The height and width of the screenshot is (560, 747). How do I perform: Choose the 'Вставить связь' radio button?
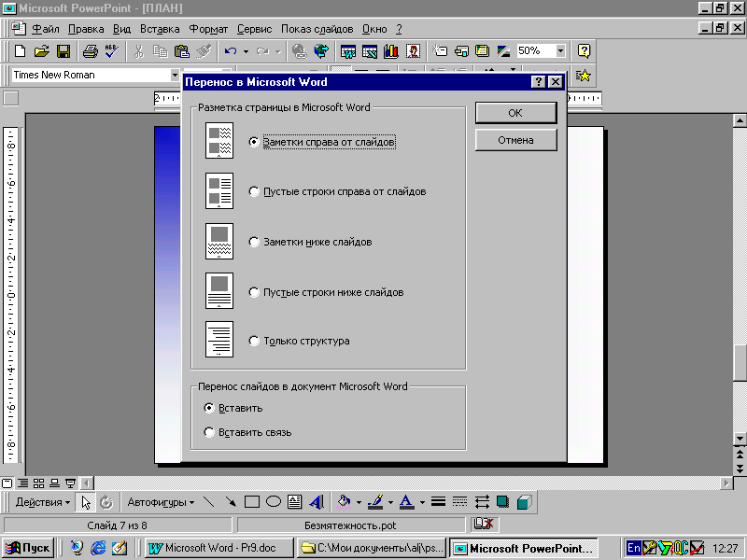208,432
